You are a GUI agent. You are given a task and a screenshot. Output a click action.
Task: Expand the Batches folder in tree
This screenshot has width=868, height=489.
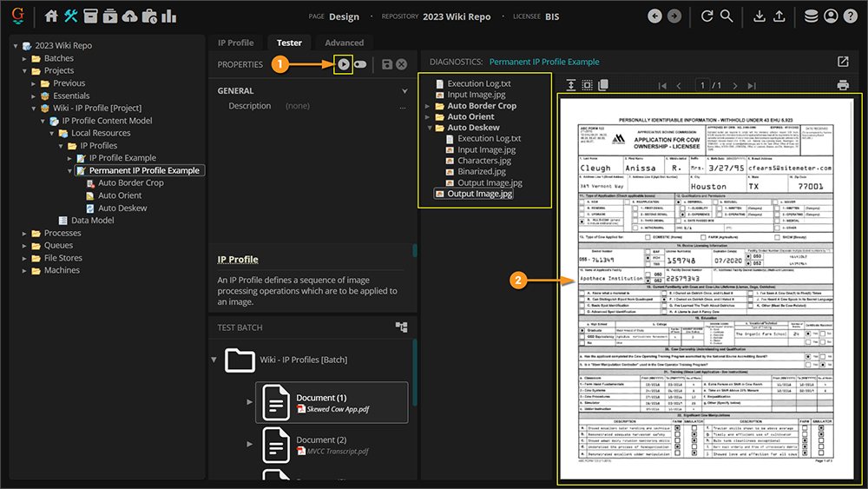coord(25,58)
